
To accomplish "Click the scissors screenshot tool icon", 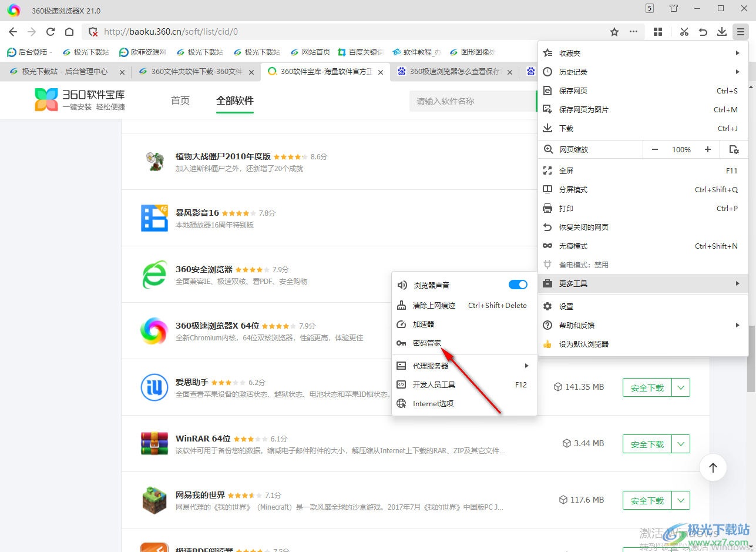I will pos(684,32).
